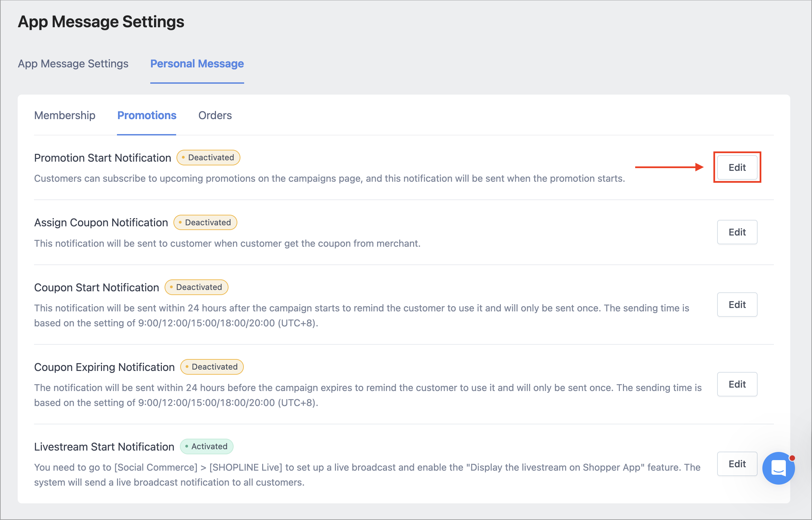Open the chat support widget icon
The height and width of the screenshot is (520, 812).
pos(778,468)
